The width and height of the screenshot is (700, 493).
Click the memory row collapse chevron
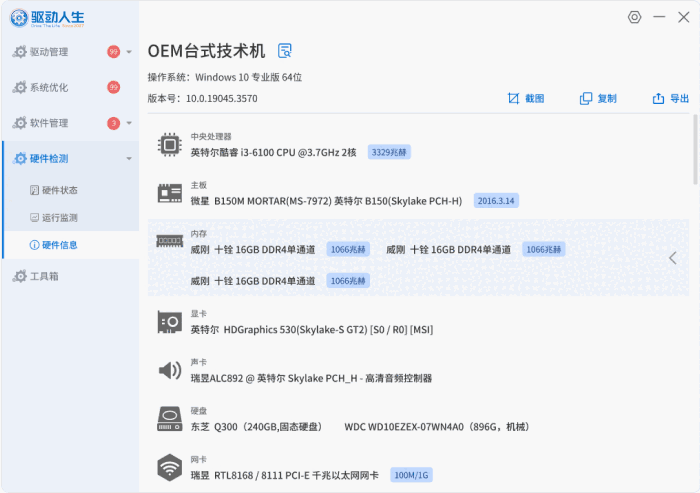tap(673, 258)
